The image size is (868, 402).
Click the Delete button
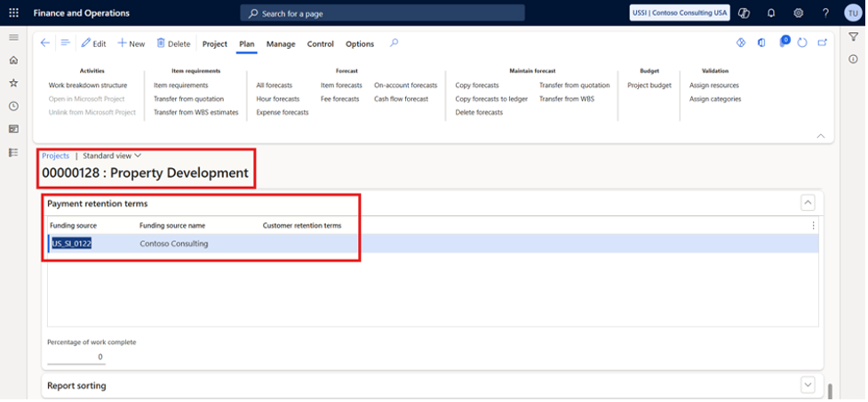[x=173, y=44]
